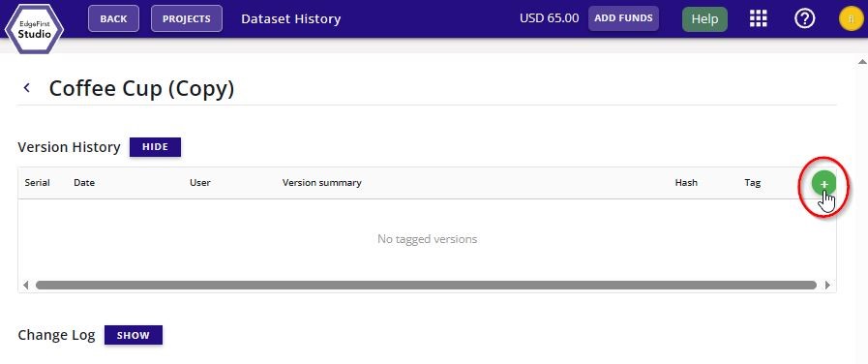
Task: Show the Change Log section
Action: (134, 335)
